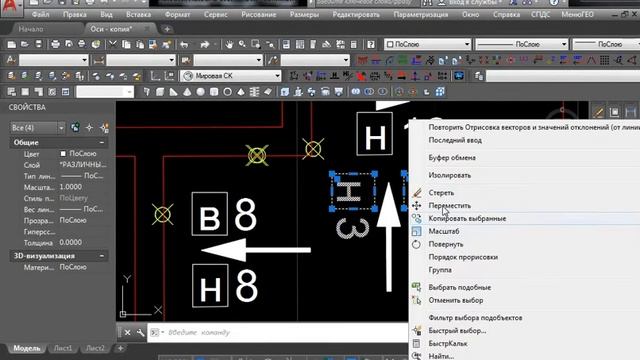Open the linetype ПоСлою dropdown

[522, 44]
